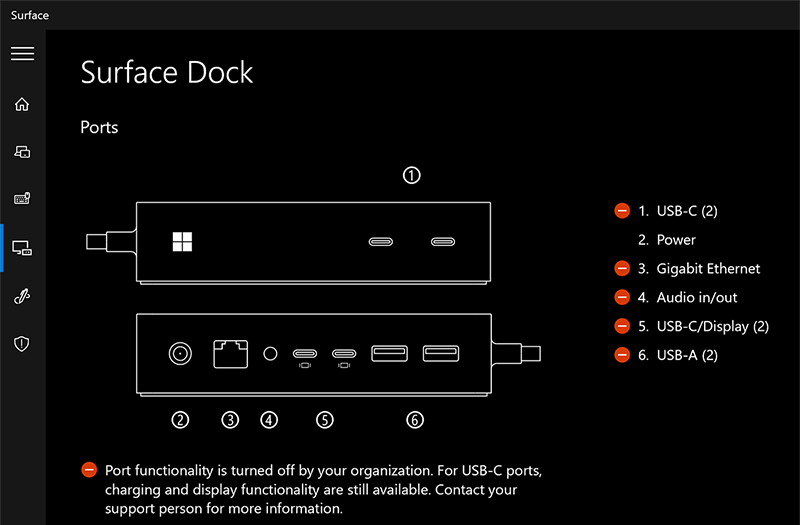The width and height of the screenshot is (800, 525).
Task: Click the circled number 4 label
Action: [x=269, y=420]
